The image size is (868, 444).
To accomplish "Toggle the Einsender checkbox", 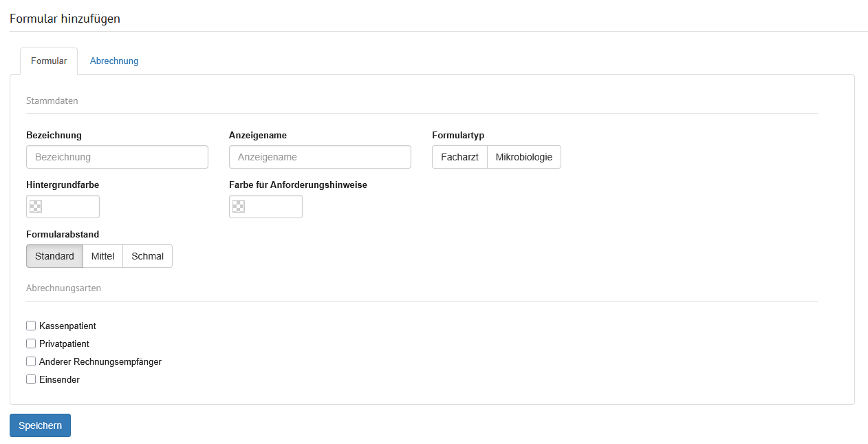I will 31,379.
